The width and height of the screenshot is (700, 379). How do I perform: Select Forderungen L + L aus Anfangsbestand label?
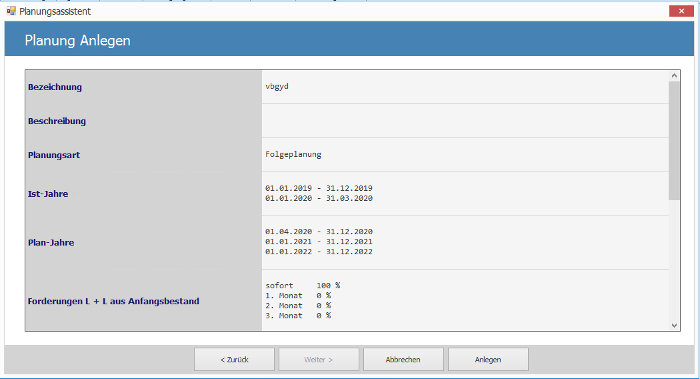[x=113, y=301]
